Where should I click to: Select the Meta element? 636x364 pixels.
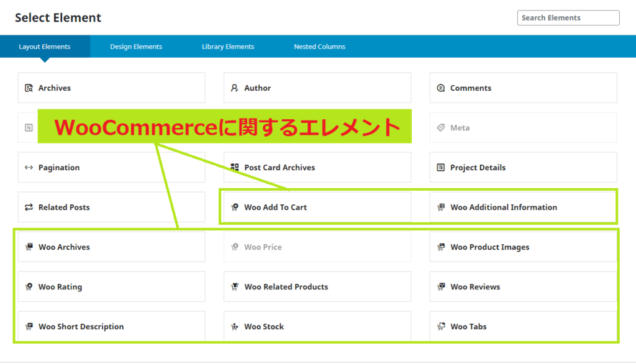(523, 128)
